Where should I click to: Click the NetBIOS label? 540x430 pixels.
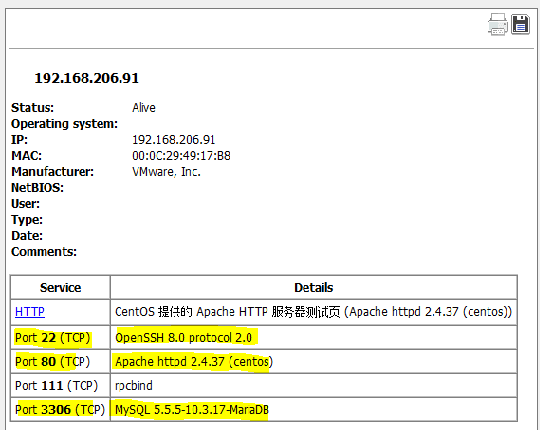38,188
